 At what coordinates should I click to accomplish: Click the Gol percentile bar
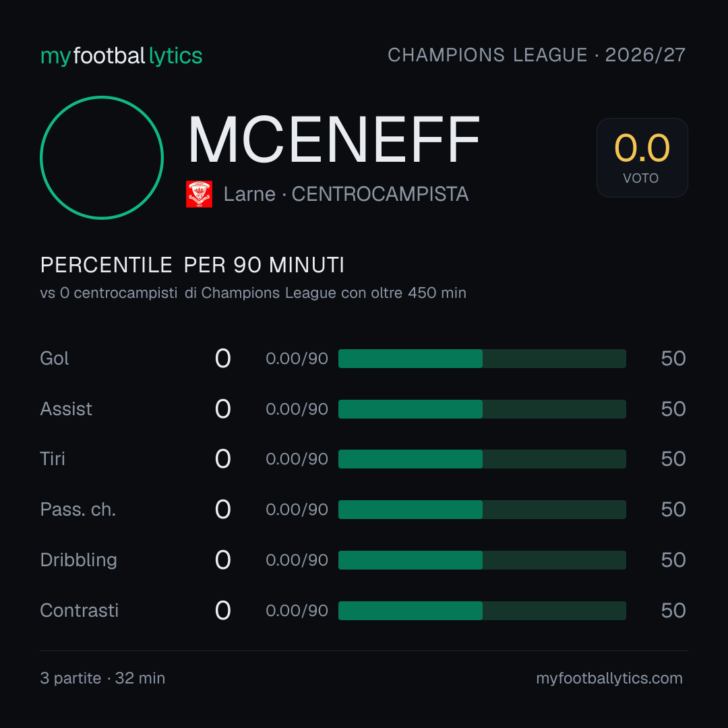482,359
